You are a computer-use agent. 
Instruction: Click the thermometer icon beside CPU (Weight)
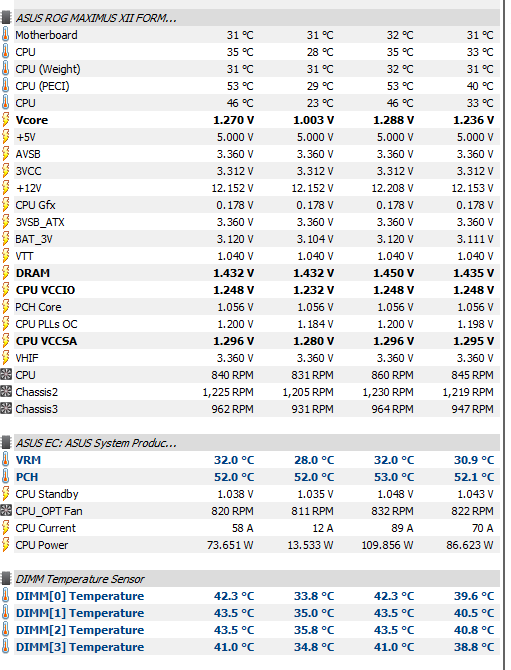[6, 69]
